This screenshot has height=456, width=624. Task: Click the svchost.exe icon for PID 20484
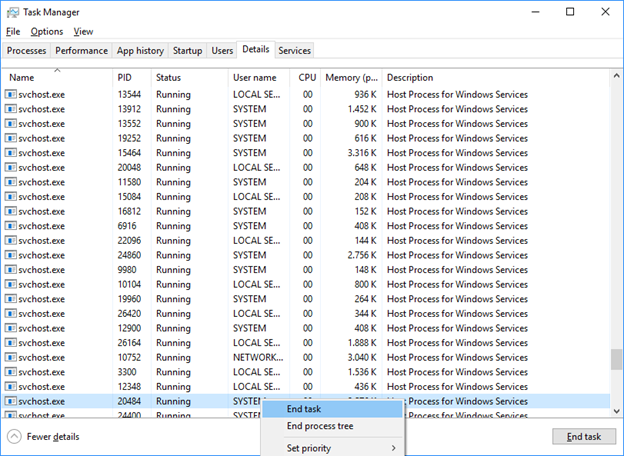pos(10,401)
